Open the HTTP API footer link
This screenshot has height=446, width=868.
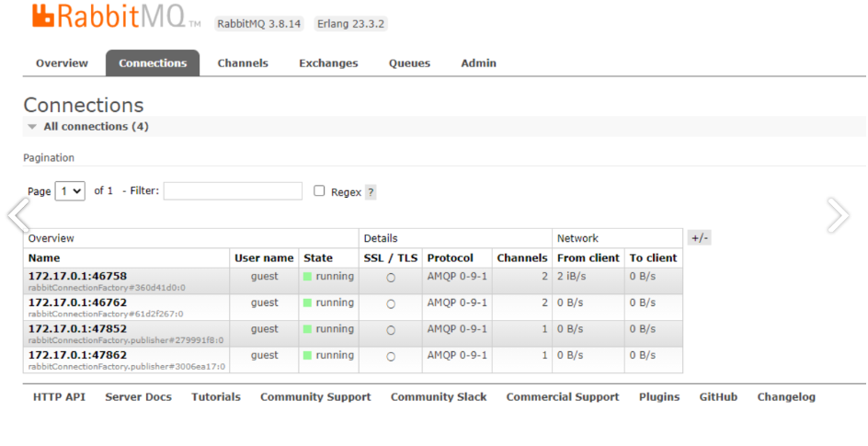(x=59, y=396)
